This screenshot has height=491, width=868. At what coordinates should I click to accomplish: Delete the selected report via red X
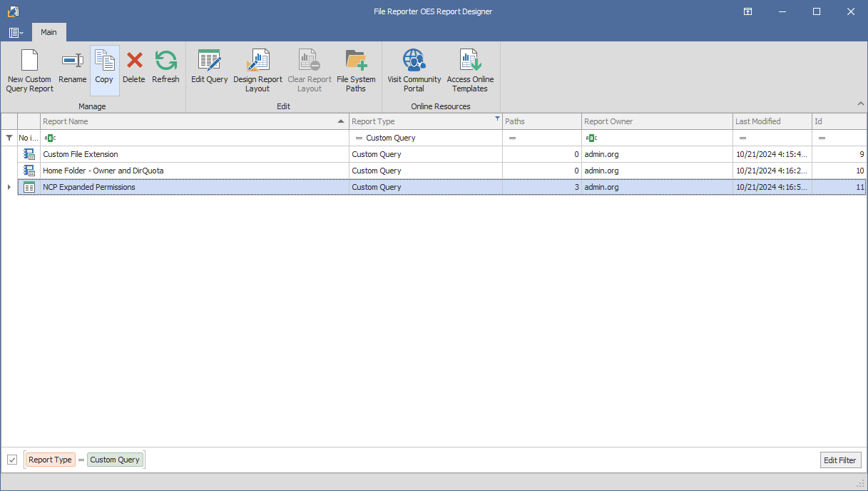[x=134, y=61]
